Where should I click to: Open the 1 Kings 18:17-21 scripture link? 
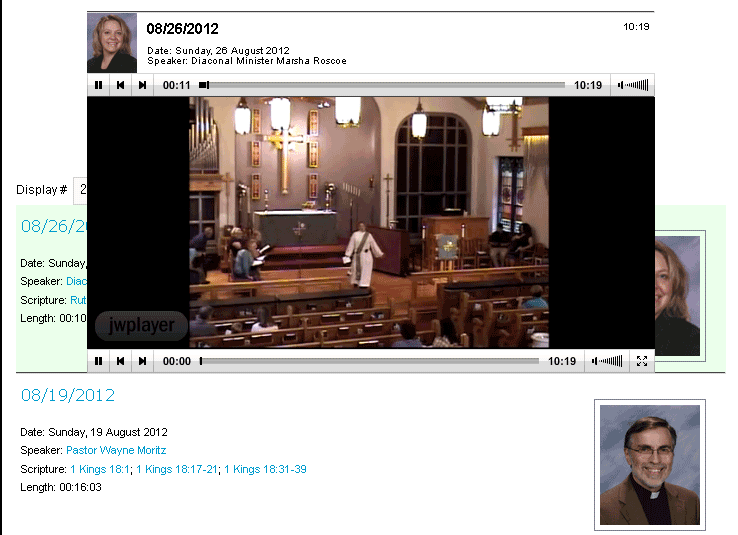pos(177,469)
